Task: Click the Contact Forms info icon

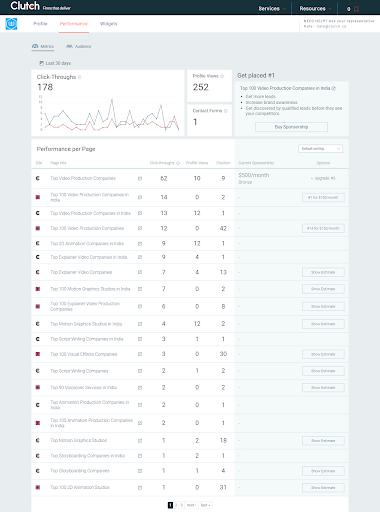Action: 226,111
